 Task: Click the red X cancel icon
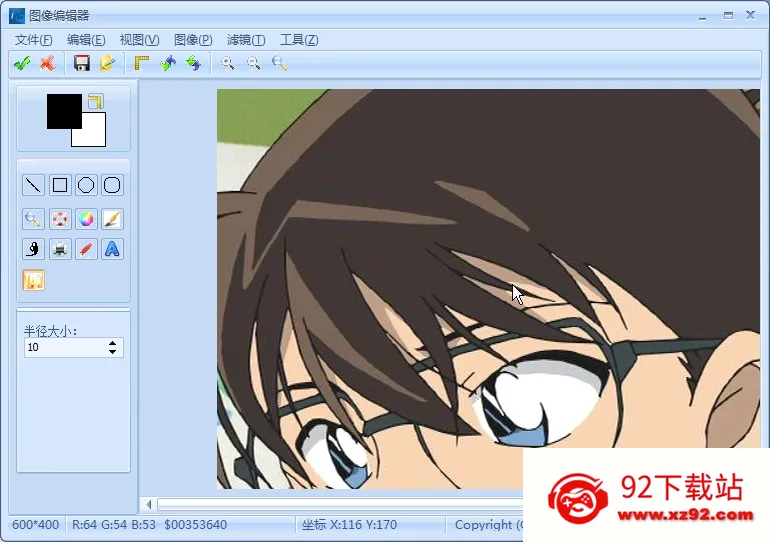48,63
